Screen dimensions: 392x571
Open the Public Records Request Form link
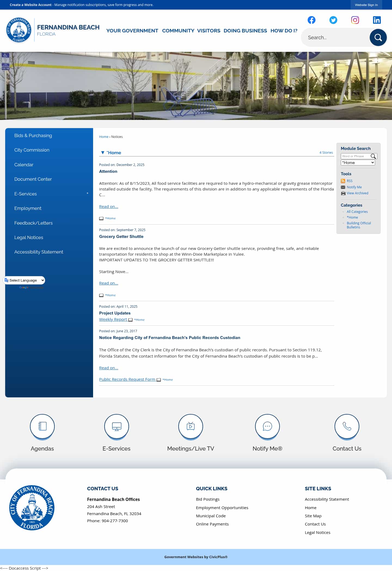coord(127,379)
